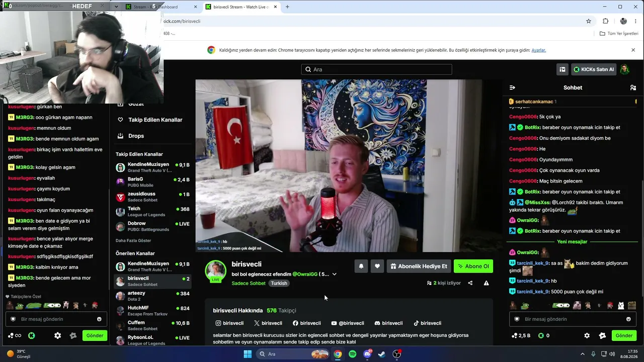The width and height of the screenshot is (644, 362).
Task: Open the Tüm Yer İşaretleri bookmarks folder
Action: [x=619, y=34]
